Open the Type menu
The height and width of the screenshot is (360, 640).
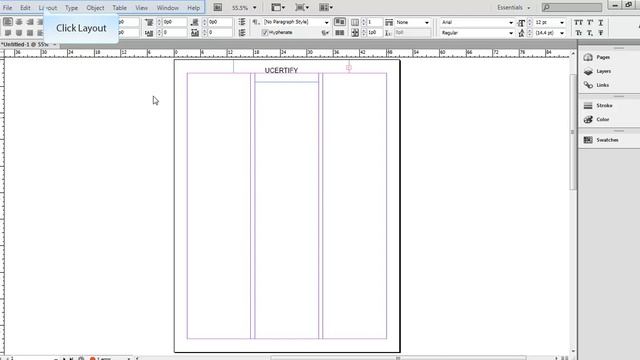pos(71,8)
